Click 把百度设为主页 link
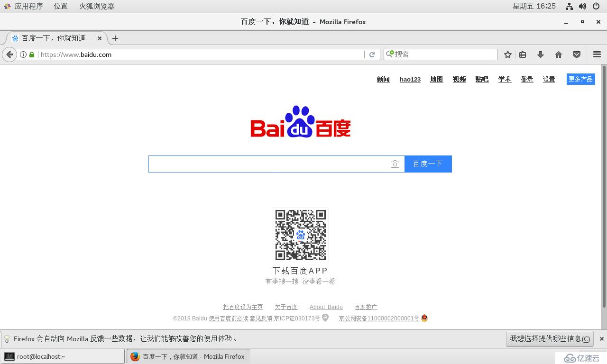The image size is (607, 364). pos(243,307)
